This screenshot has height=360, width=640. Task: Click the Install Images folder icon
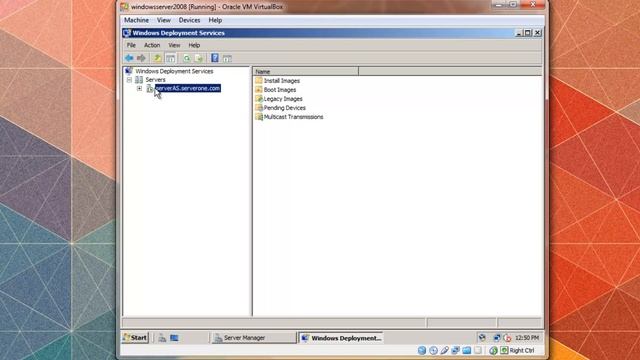[x=259, y=81]
